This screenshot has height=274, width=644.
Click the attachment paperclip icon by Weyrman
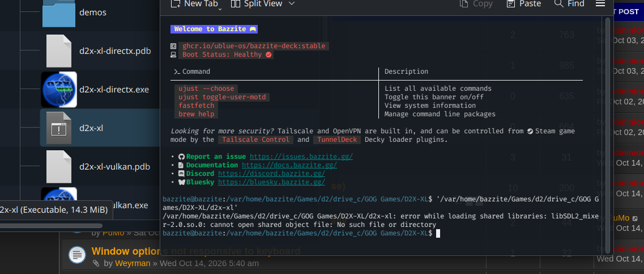tap(96, 263)
